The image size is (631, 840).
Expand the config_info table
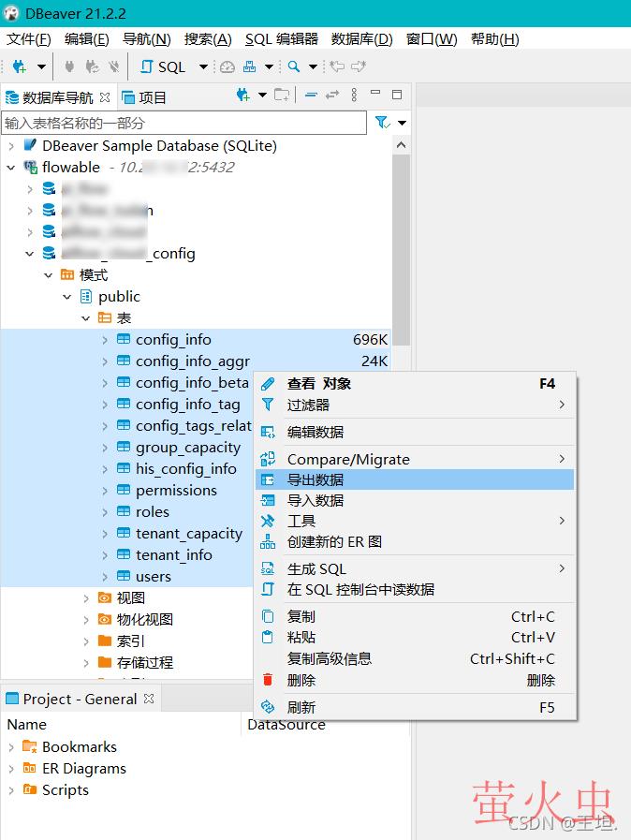tap(105, 340)
